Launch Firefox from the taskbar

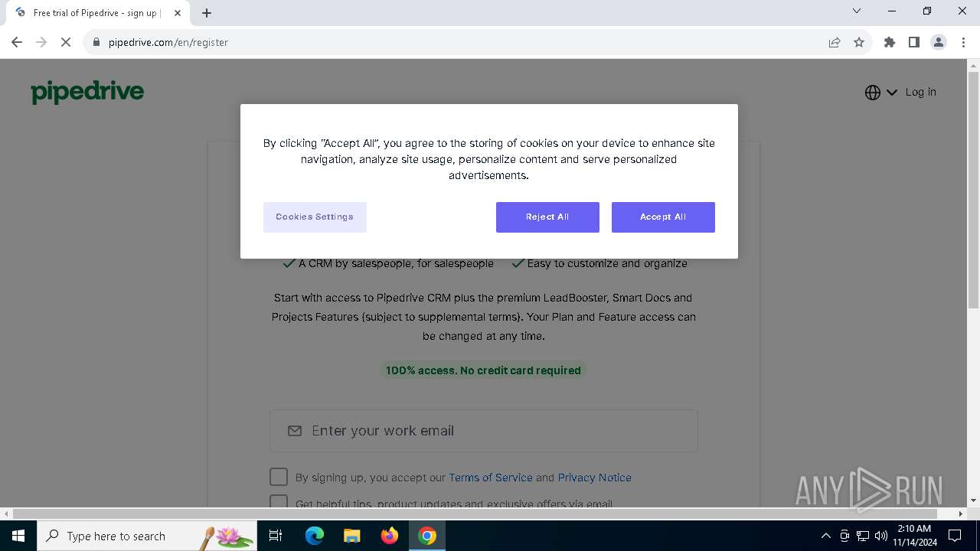click(390, 536)
